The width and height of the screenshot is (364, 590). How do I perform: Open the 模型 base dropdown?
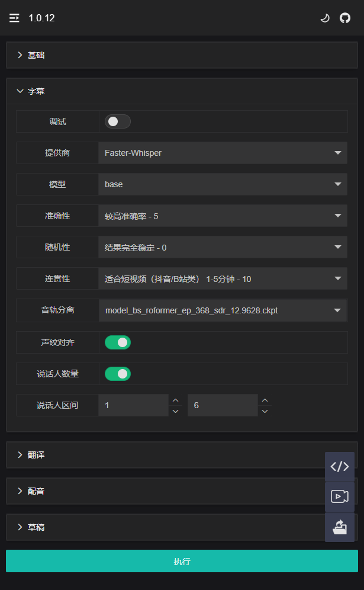coord(223,184)
